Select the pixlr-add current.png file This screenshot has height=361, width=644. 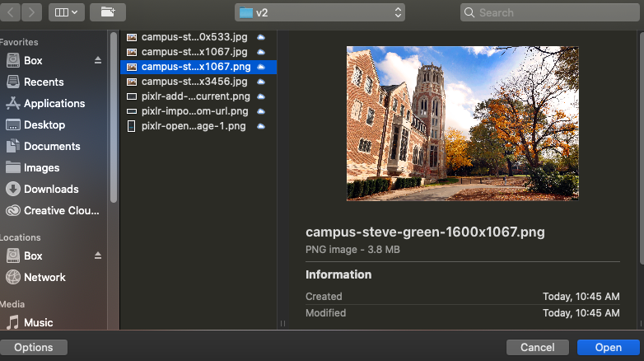194,96
